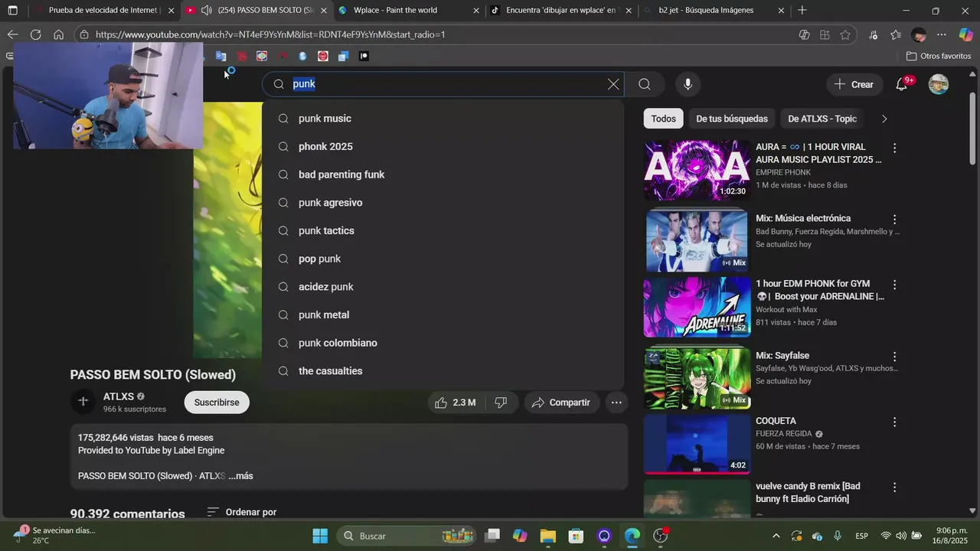Choose the acidez punk suggestion
This screenshot has height=551, width=980.
click(x=443, y=287)
